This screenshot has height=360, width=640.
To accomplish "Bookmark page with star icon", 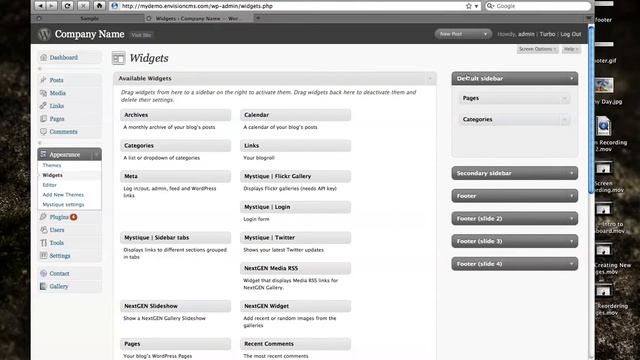I will 469,6.
